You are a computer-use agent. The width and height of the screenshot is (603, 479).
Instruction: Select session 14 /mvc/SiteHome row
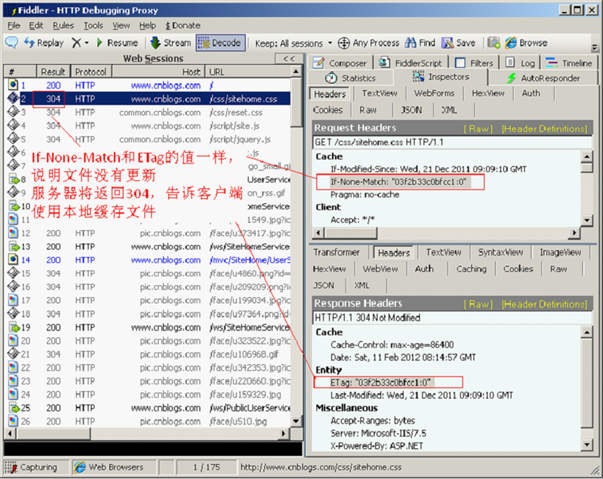click(148, 260)
